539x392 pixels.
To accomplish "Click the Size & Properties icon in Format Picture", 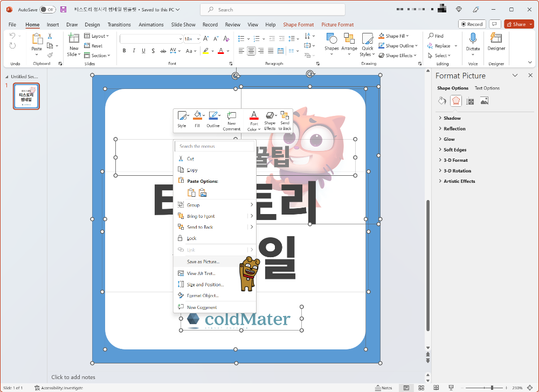I will 469,100.
